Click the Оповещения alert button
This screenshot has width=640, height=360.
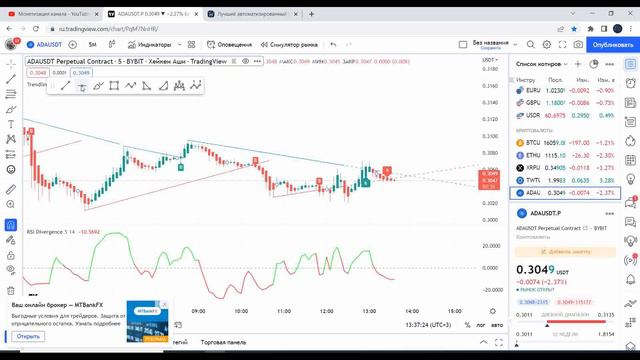(229, 44)
